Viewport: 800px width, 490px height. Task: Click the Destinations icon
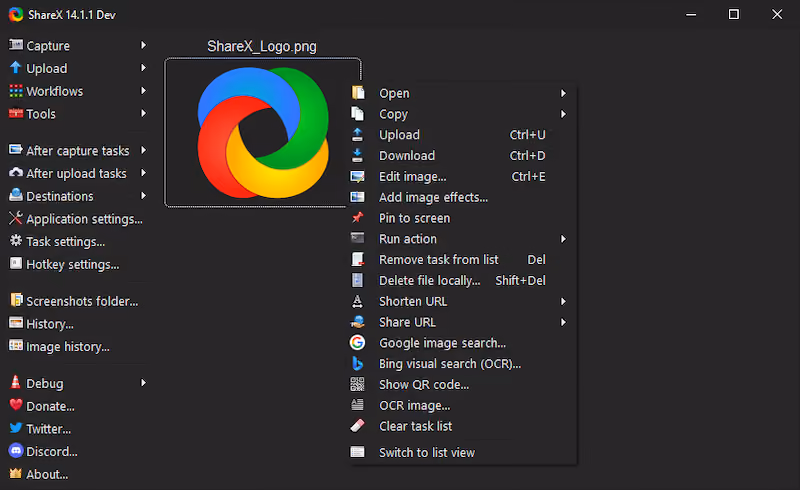(16, 195)
